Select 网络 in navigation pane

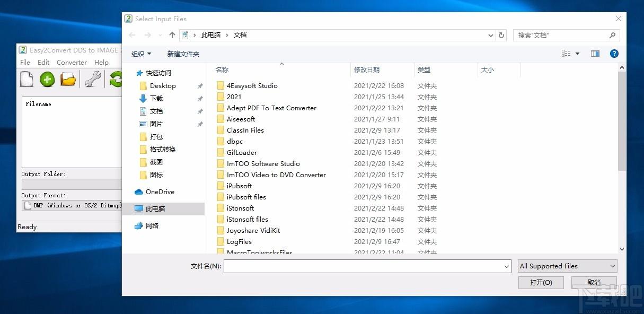[152, 225]
